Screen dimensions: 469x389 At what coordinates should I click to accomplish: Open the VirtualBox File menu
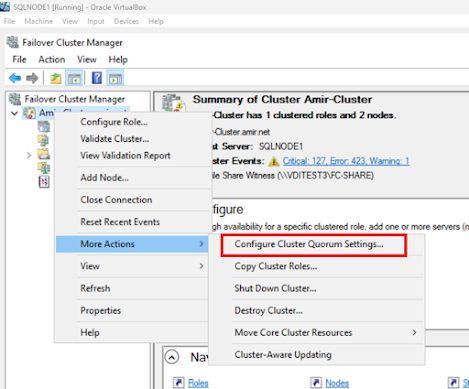tap(9, 21)
